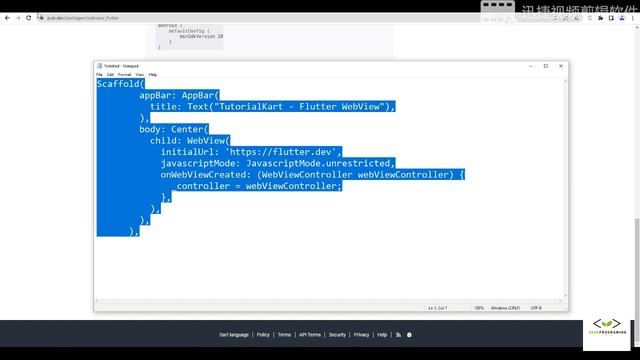Click the title Text TutorialKart line
The height and width of the screenshot is (360, 640).
272,107
